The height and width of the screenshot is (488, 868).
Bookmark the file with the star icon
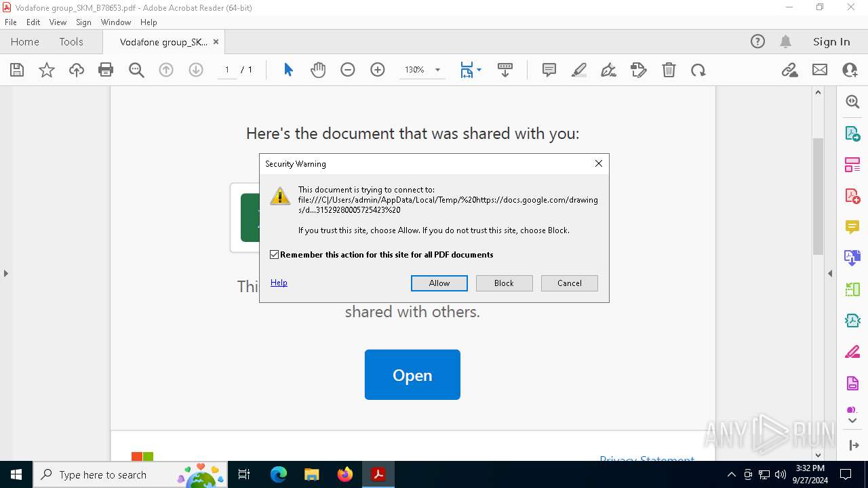[x=47, y=70]
